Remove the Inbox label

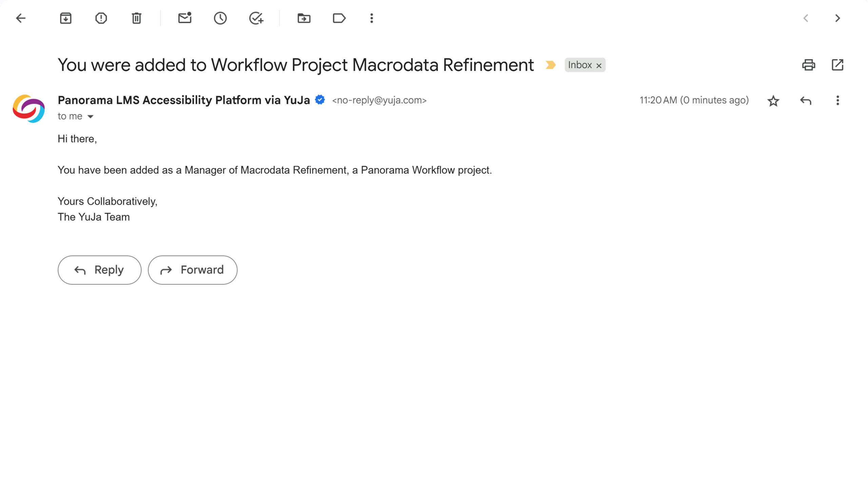tap(599, 65)
